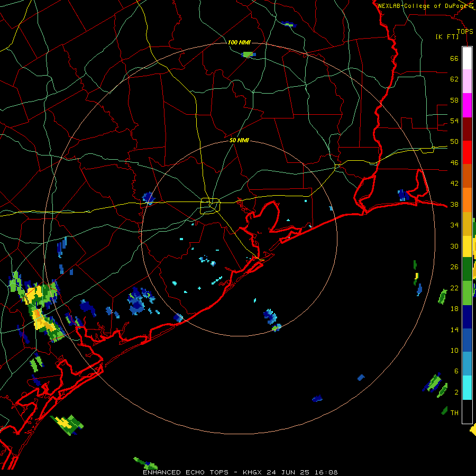Select the cyan legend band near 2
Viewport: 476px width, 476px height.
(467, 388)
